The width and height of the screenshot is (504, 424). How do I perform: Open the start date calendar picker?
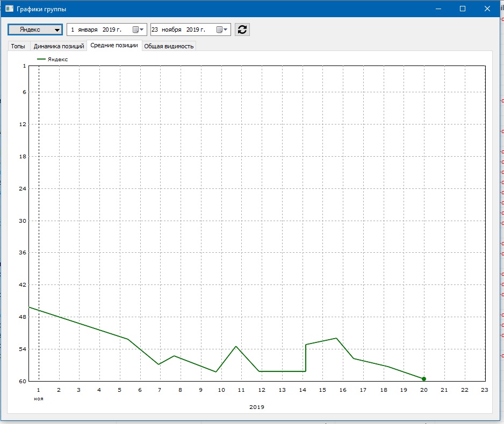(x=138, y=30)
